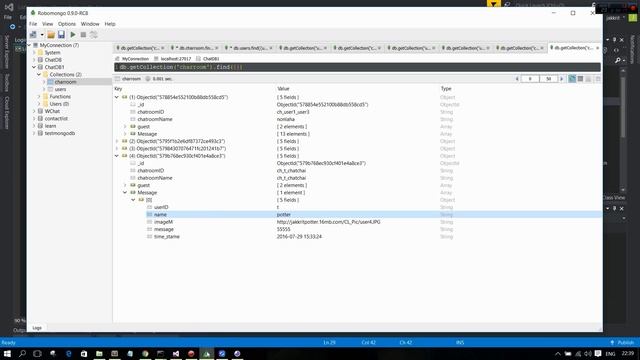Go to previous page of results
This screenshot has width=640, height=360.
point(517,79)
